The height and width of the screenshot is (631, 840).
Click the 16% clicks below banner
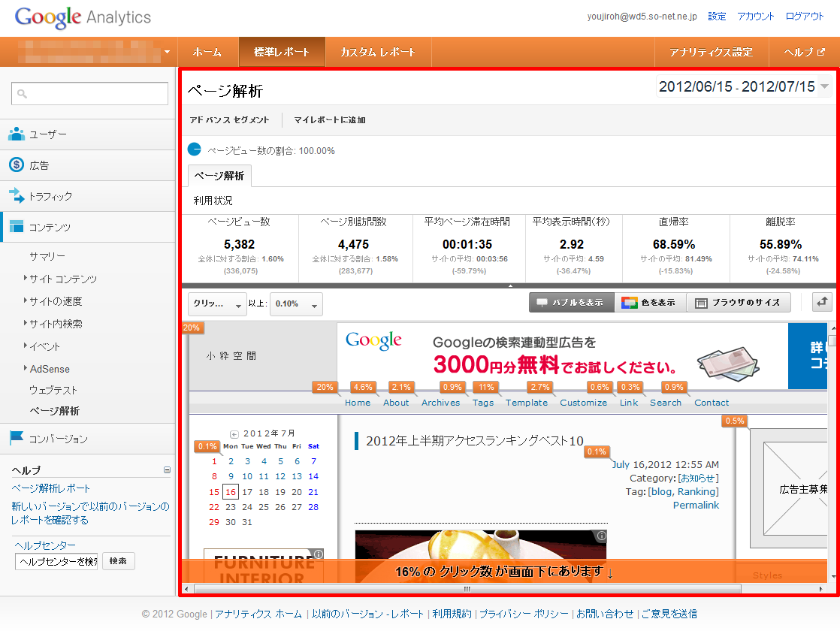[x=503, y=572]
